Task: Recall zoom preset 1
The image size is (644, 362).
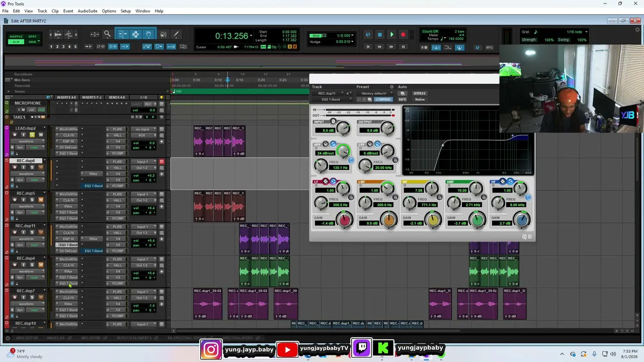Action: (51, 47)
